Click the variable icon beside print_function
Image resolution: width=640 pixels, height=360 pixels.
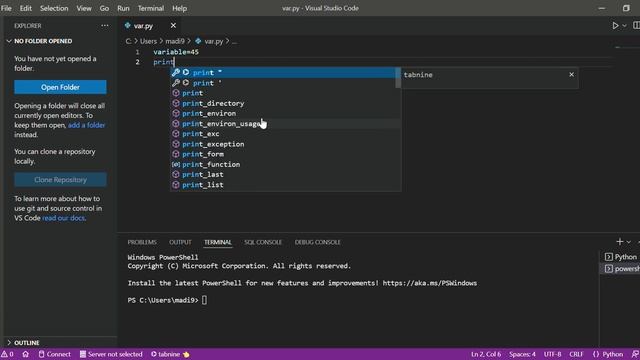tap(176, 164)
